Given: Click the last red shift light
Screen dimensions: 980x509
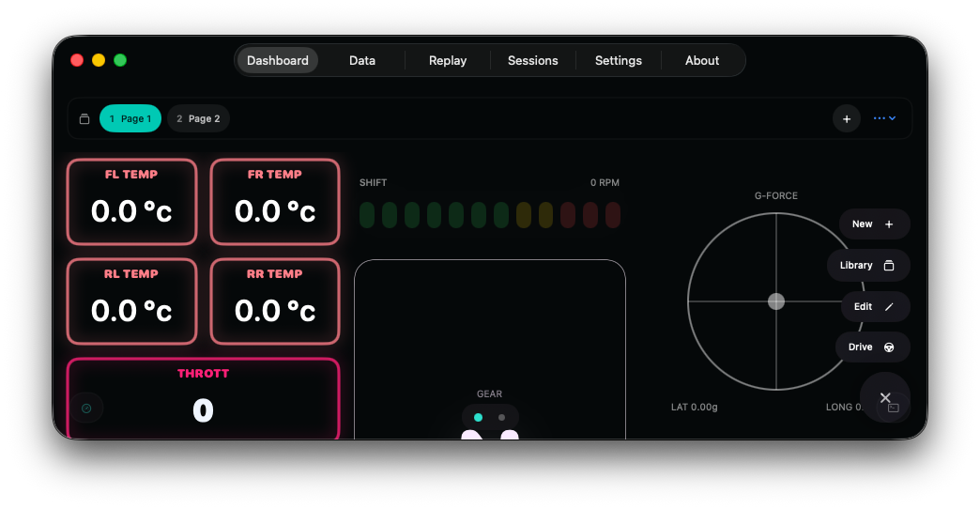Looking at the screenshot, I should tap(612, 214).
